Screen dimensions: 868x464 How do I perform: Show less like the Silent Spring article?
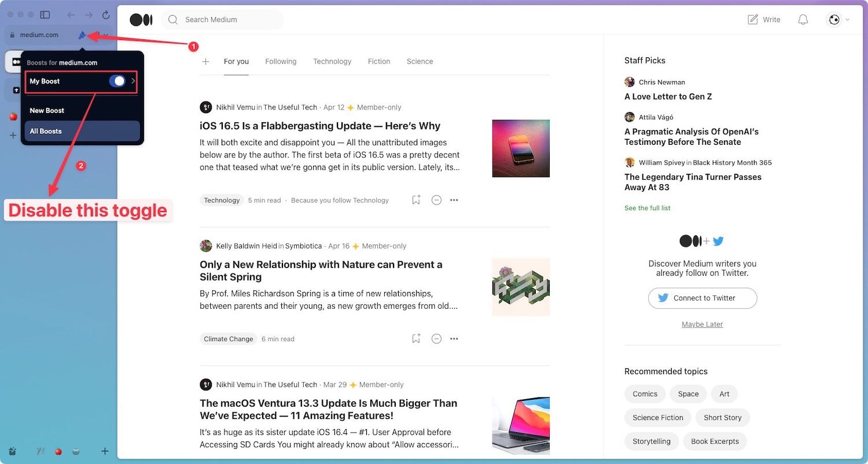pyautogui.click(x=437, y=338)
